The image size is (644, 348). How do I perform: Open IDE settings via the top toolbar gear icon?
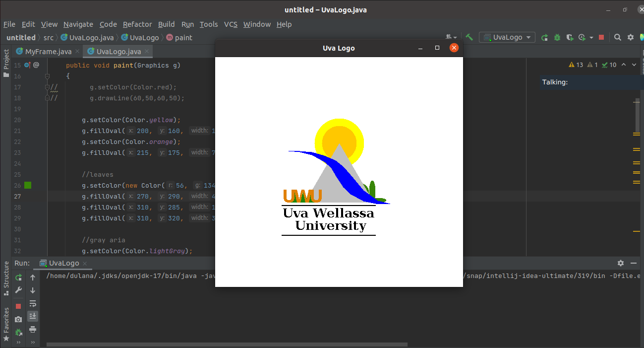[631, 37]
